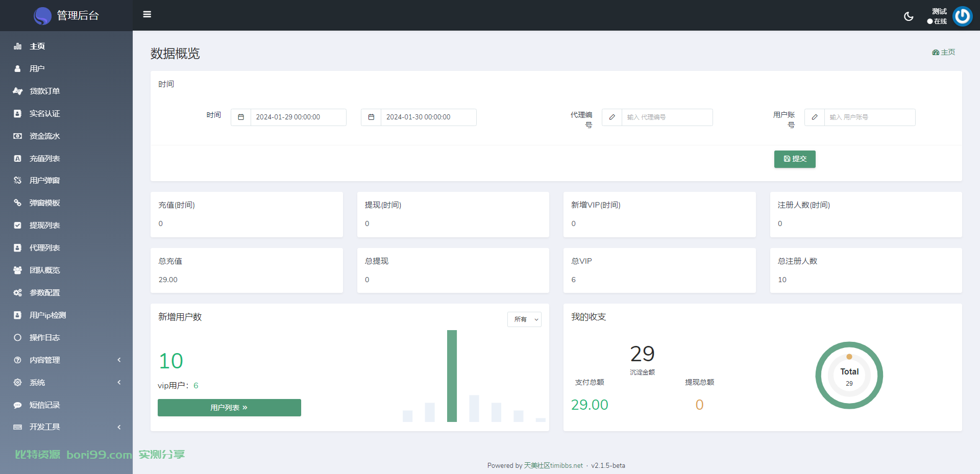Click the 总注册人数 value 10
This screenshot has height=474, width=980.
[x=782, y=280]
